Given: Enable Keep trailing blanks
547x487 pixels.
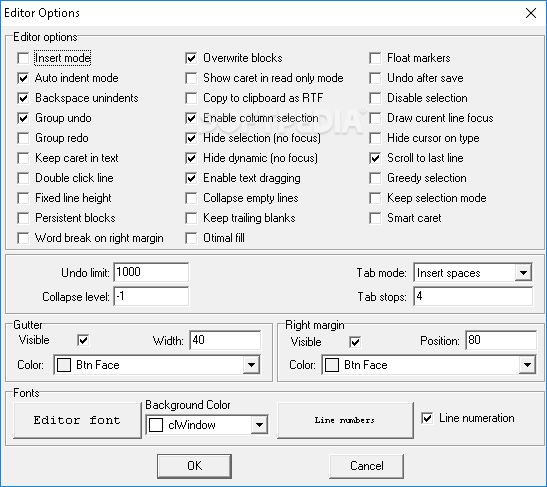Looking at the screenshot, I should coord(191,218).
